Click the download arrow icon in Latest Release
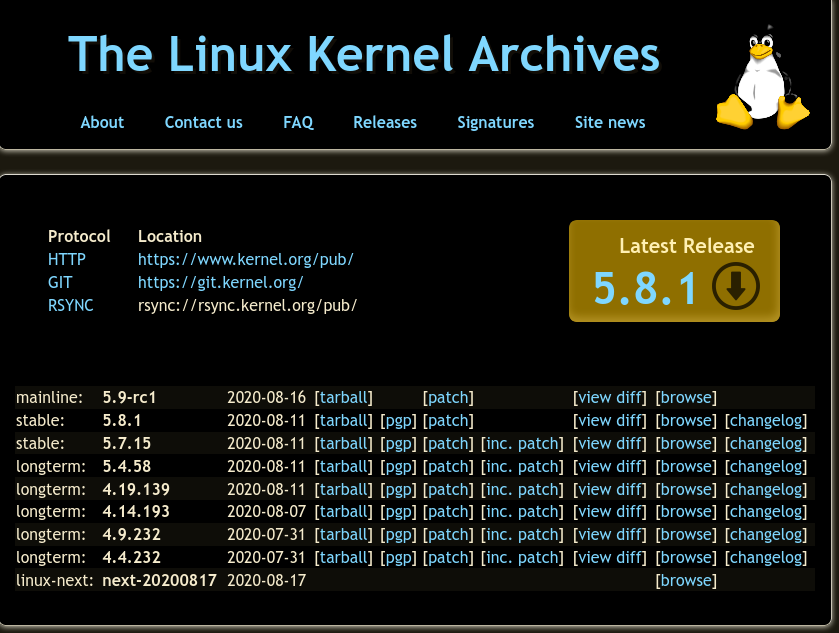This screenshot has width=839, height=633. point(736,286)
